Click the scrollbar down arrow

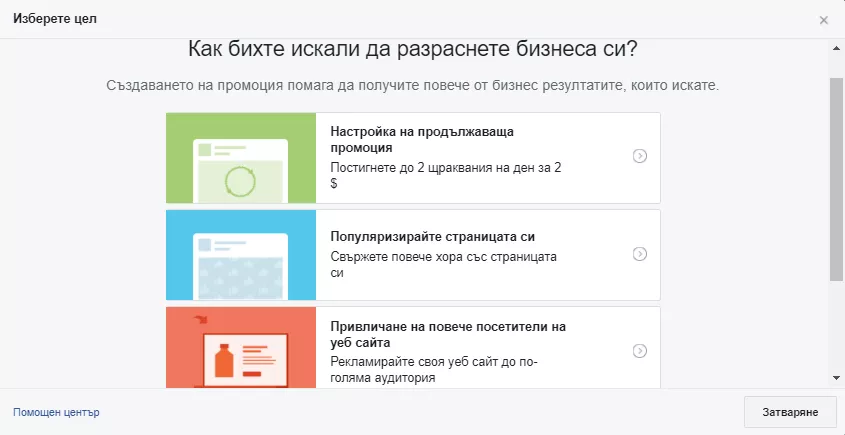tap(836, 378)
